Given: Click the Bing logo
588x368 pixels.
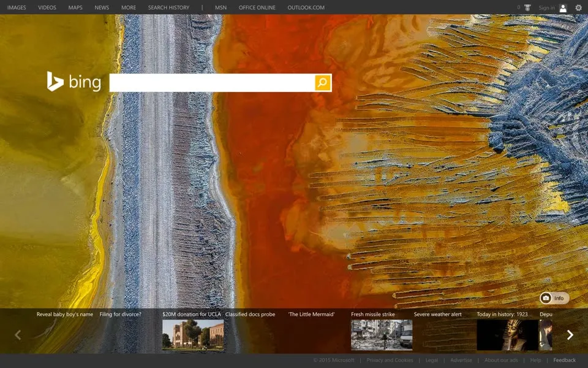Looking at the screenshot, I should (74, 82).
